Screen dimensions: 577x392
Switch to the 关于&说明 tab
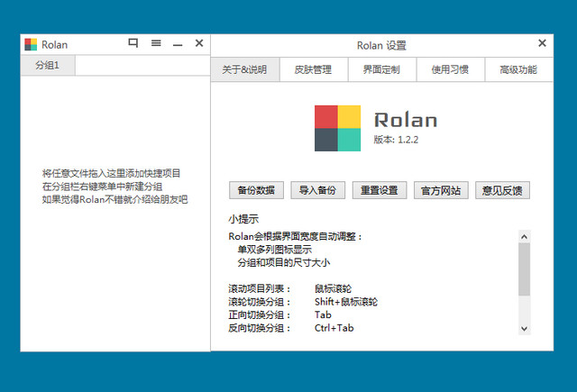[x=244, y=69]
